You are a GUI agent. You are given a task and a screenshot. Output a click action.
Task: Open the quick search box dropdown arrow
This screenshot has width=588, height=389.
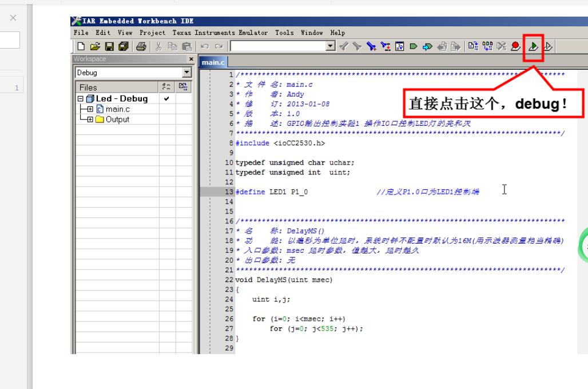[330, 46]
